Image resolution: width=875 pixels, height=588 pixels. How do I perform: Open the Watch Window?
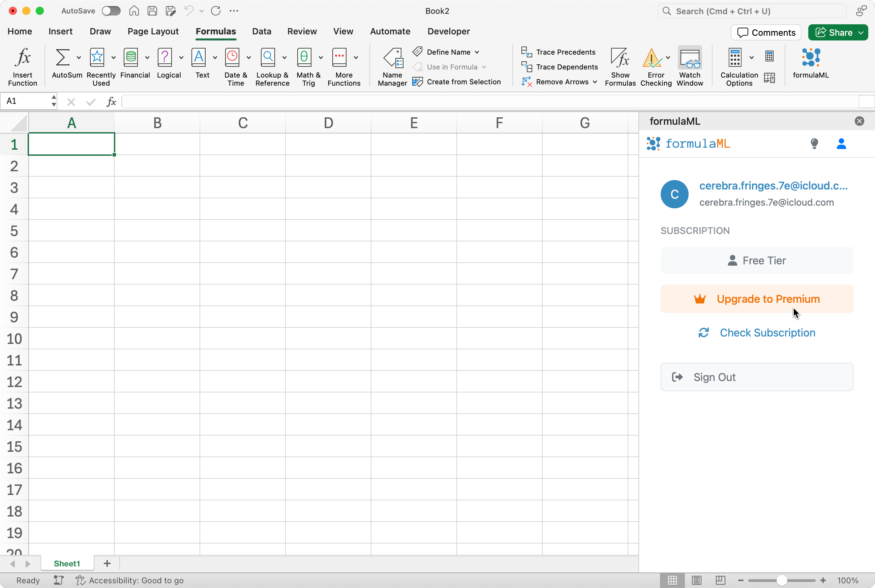coord(689,58)
